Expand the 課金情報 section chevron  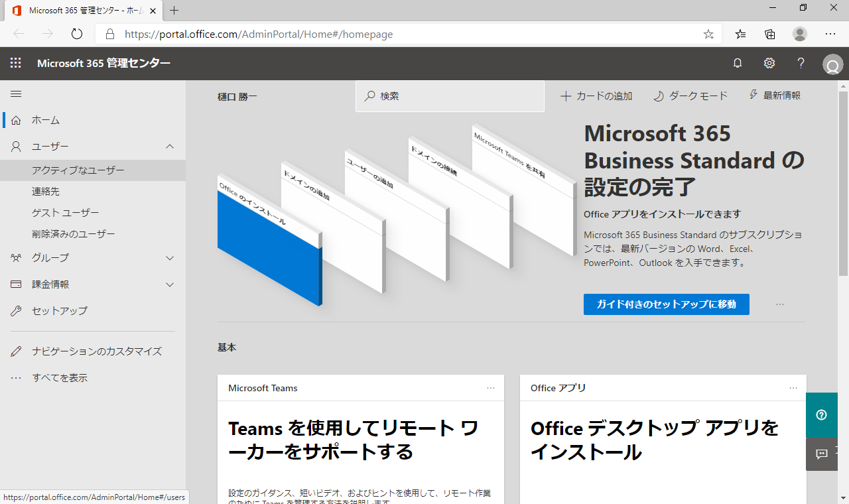[x=170, y=284]
